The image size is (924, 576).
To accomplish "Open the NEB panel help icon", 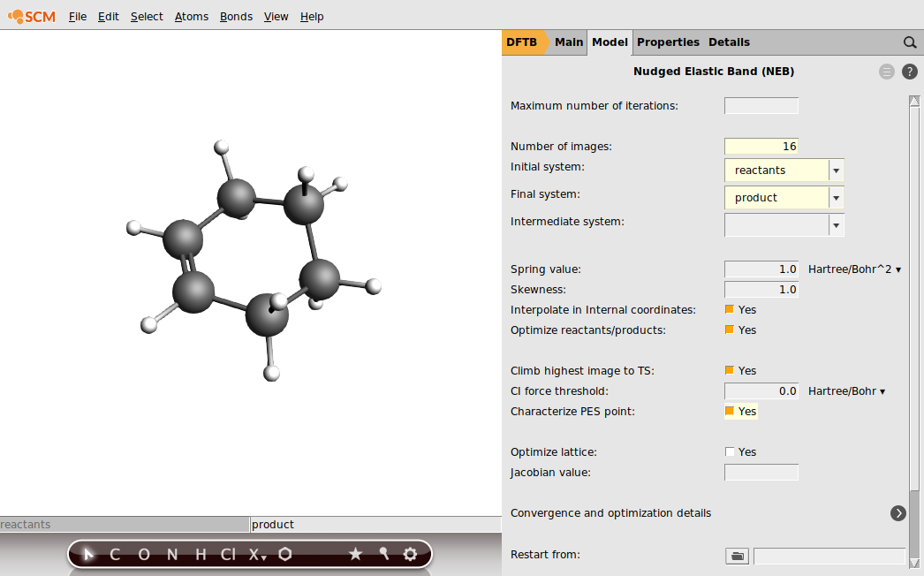I will 910,72.
